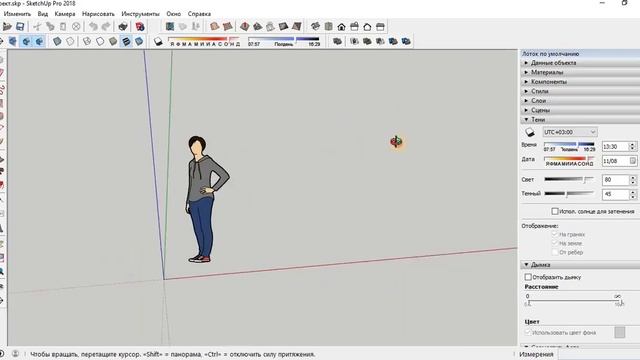Open the Справка menu
This screenshot has height=360, width=640.
tap(199, 14)
